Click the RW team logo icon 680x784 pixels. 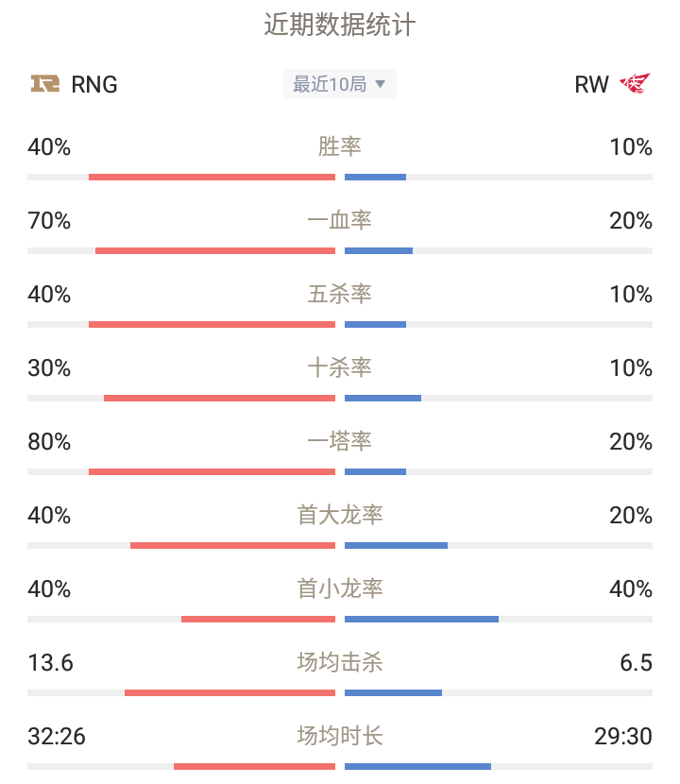tap(635, 83)
